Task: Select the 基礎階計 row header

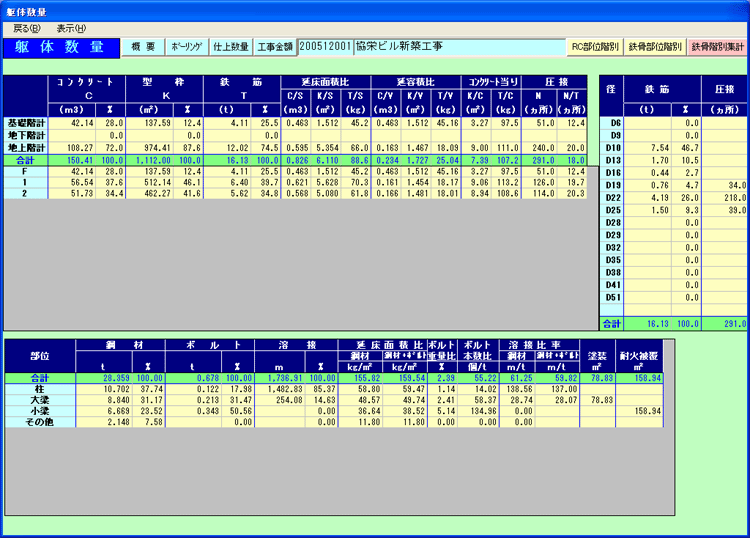Action: pyautogui.click(x=24, y=123)
